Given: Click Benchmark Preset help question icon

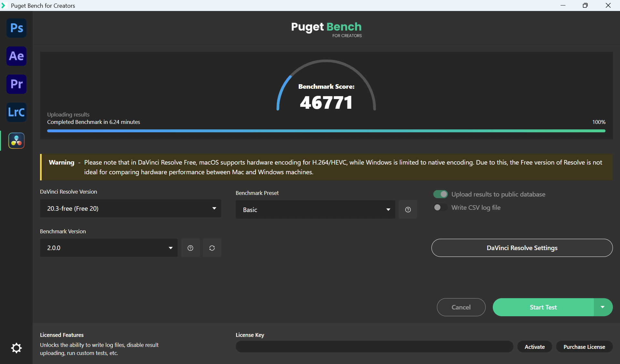Looking at the screenshot, I should coord(408,210).
